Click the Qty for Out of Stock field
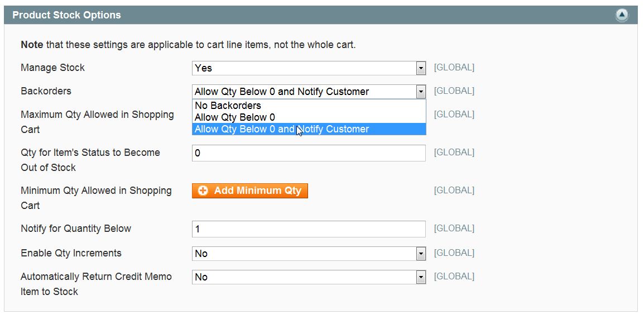The height and width of the screenshot is (314, 644). tap(309, 153)
